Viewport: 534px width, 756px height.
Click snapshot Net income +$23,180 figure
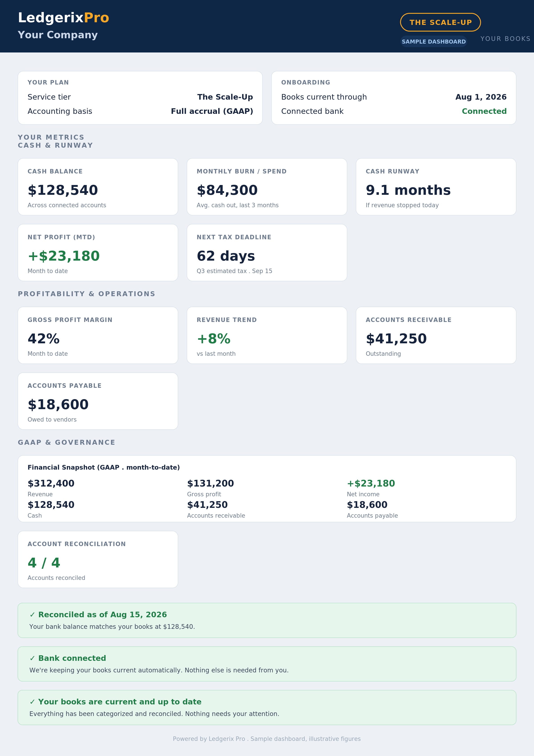[371, 483]
